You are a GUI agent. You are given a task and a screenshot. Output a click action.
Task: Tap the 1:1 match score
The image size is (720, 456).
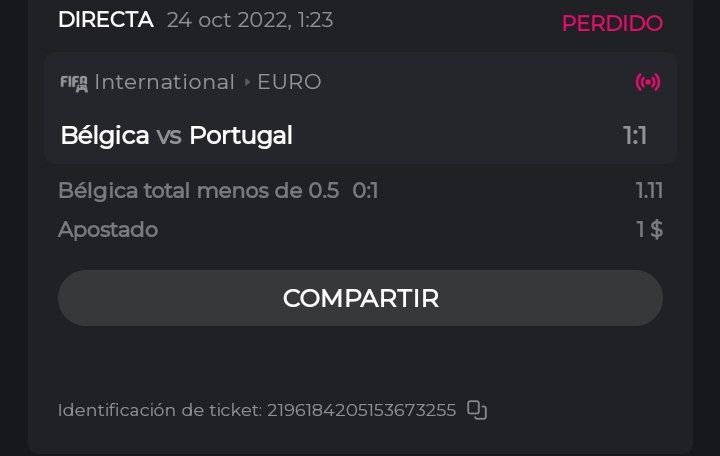635,135
